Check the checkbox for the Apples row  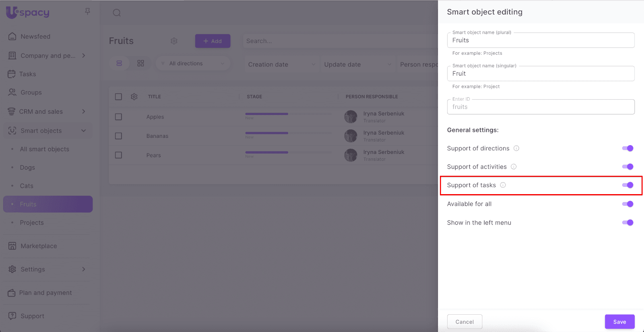click(x=118, y=117)
